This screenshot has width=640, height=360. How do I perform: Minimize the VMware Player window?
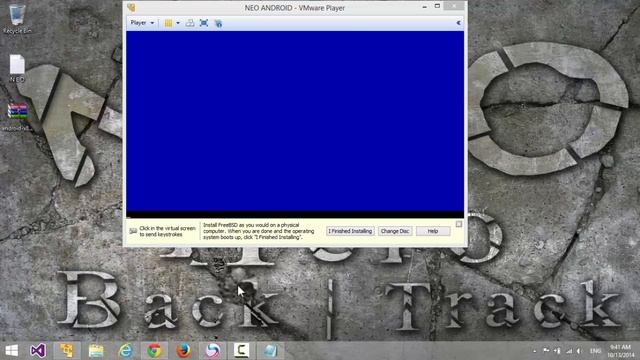coord(424,7)
